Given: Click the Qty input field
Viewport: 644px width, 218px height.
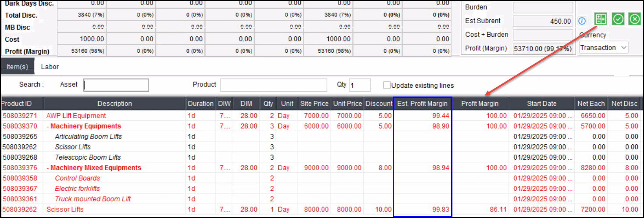Looking at the screenshot, I should (x=359, y=85).
